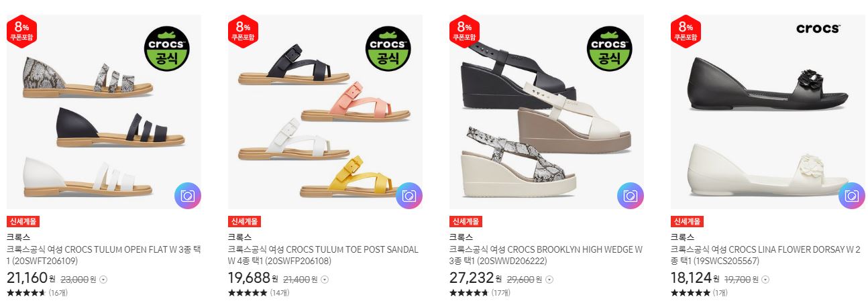This screenshot has width=868, height=307.
Task: Open image search for Tulum Toe Post sandals
Action: point(409,196)
